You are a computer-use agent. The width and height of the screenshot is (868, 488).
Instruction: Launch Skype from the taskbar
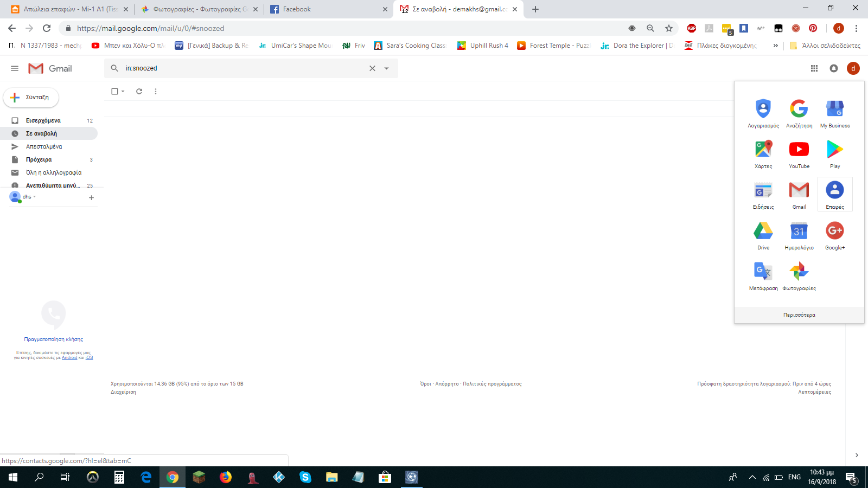(x=305, y=477)
